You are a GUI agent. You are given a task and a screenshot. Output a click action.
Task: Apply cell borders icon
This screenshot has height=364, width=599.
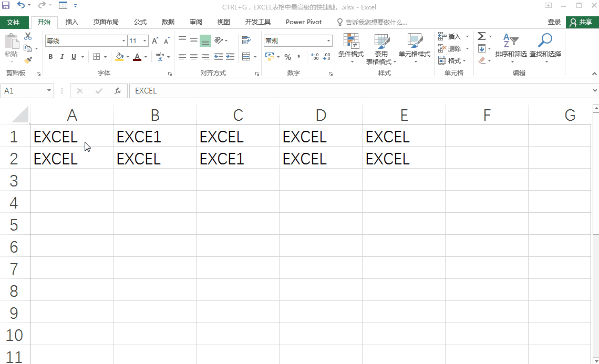tap(97, 57)
